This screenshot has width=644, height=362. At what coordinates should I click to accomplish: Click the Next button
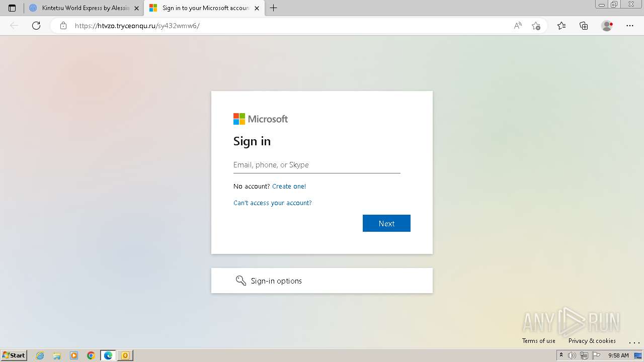coord(386,223)
